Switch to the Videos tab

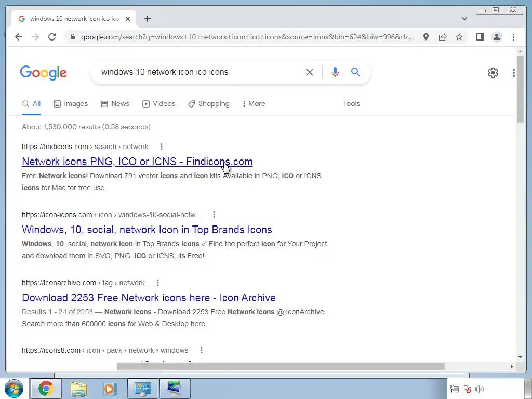click(x=158, y=104)
